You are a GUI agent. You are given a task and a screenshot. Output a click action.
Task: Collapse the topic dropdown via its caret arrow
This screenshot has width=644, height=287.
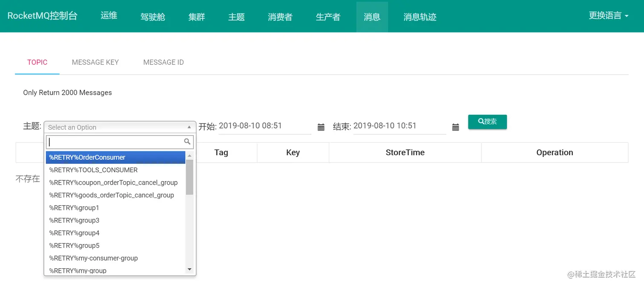(189, 127)
